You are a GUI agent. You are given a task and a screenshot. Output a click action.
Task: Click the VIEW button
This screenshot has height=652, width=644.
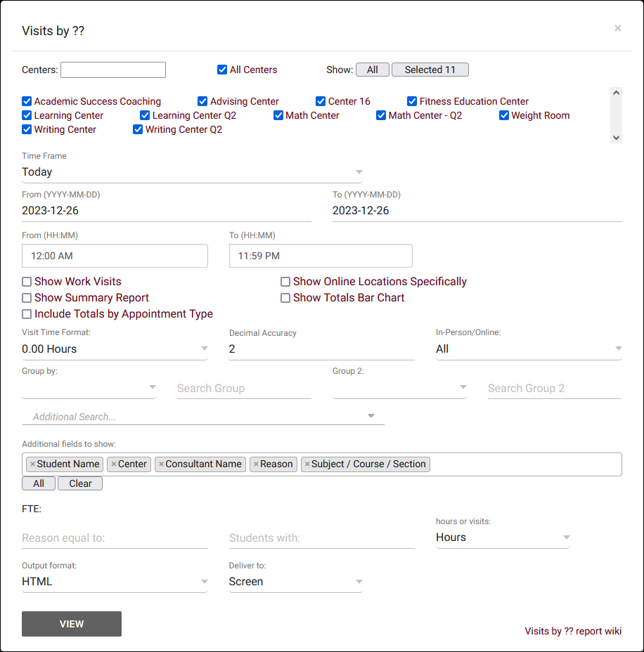(72, 624)
